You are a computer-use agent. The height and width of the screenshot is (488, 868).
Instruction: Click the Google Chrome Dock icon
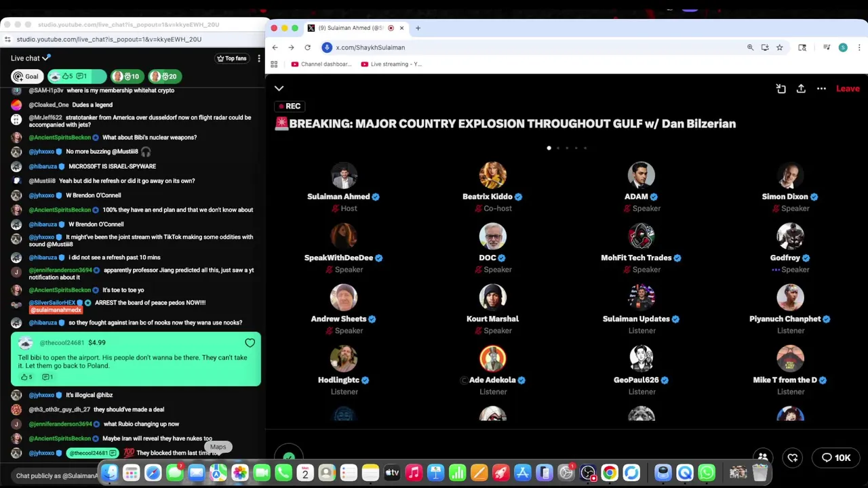click(610, 472)
